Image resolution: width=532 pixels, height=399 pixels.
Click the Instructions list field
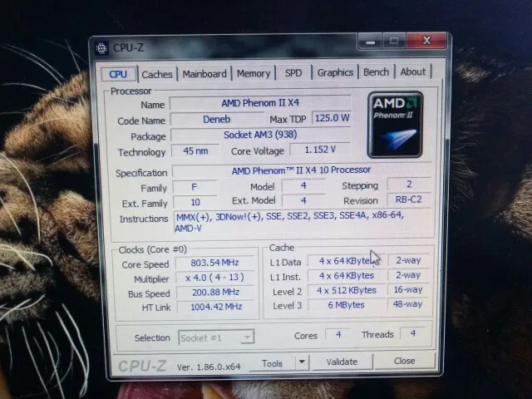point(303,222)
